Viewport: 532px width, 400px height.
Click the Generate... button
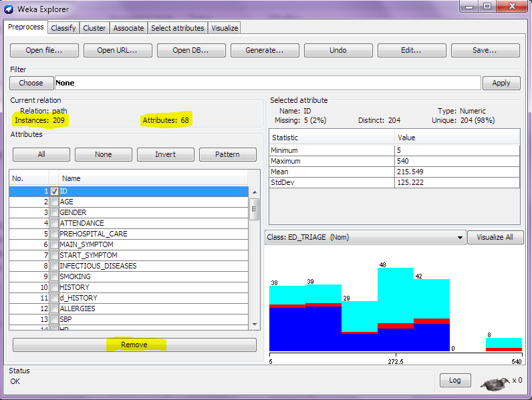click(x=265, y=50)
